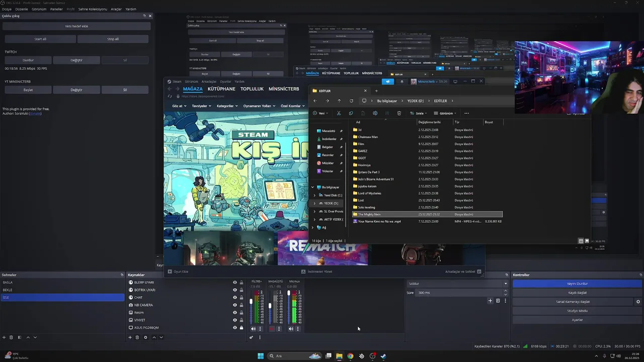Open Dosya menu in OBS
The image size is (644, 362).
pos(7,9)
